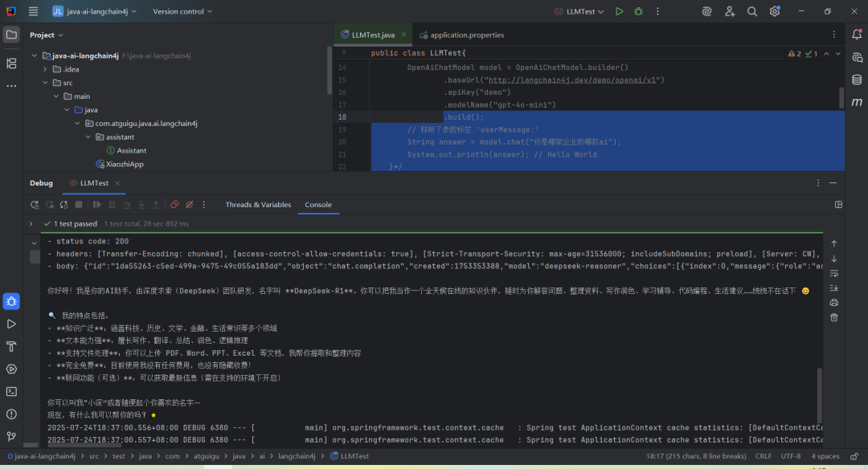Run LLMTest with the green play button

coord(619,11)
